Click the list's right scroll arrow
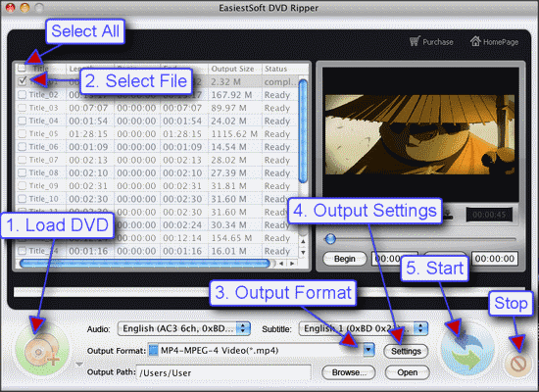 [x=292, y=264]
